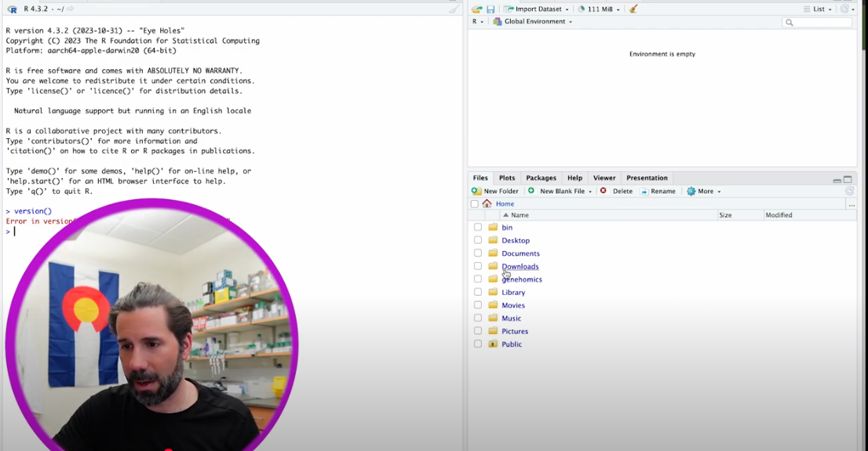Open the Environment refresh options arrow
Screen dimensions: 868x451
pyautogui.click(x=853, y=9)
